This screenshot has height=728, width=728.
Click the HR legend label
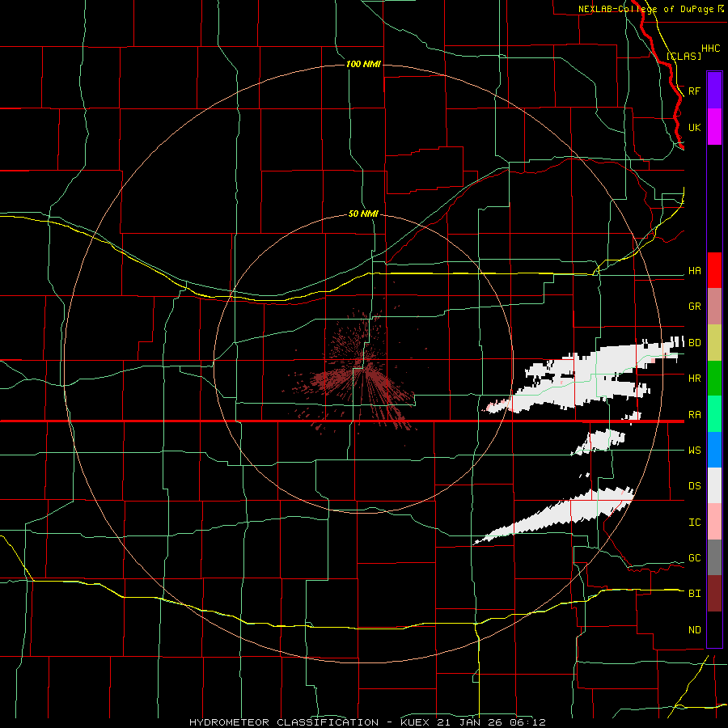695,379
